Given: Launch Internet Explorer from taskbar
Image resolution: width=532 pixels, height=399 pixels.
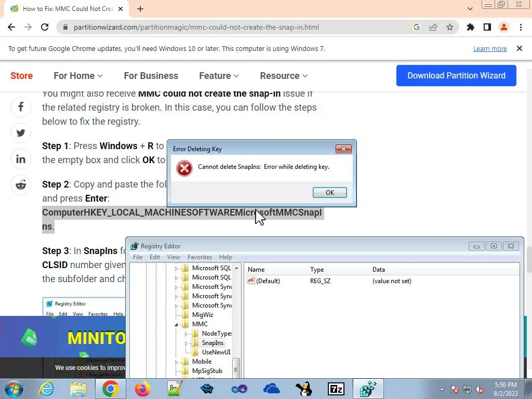Looking at the screenshot, I should point(46,389).
